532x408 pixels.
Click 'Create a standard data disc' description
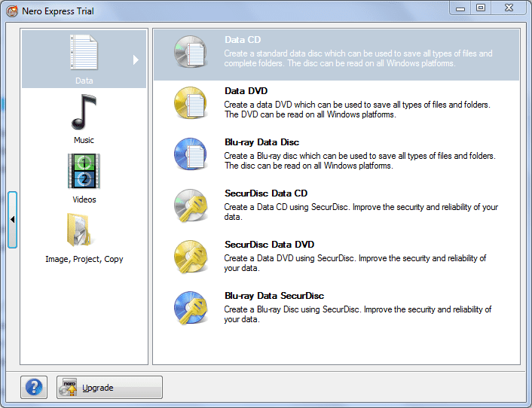click(x=358, y=58)
